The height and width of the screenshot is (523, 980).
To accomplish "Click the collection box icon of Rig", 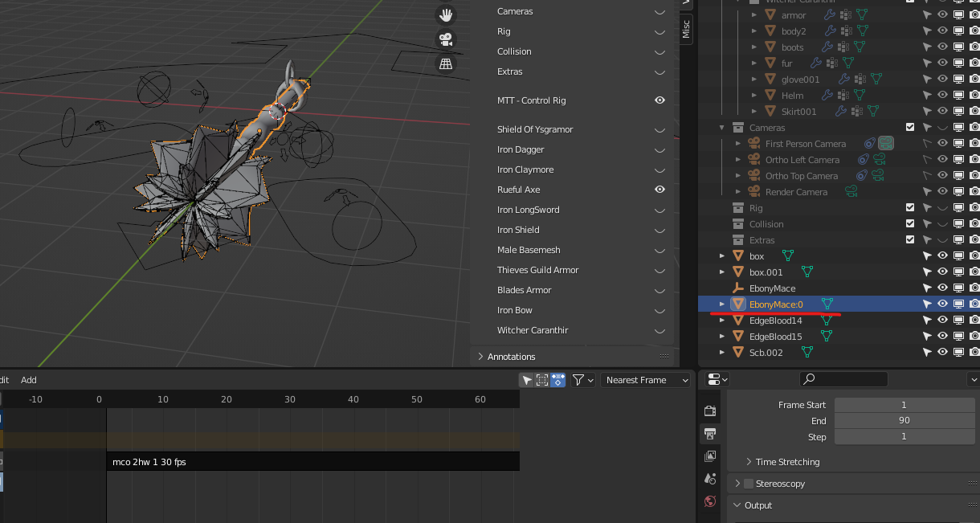I will tap(737, 208).
